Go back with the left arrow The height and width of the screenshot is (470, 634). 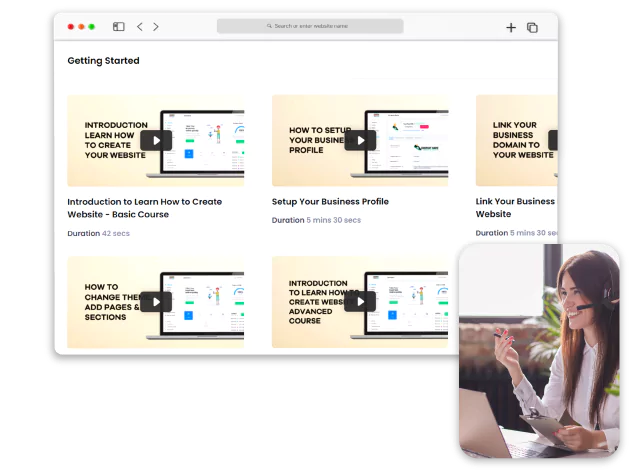140,27
